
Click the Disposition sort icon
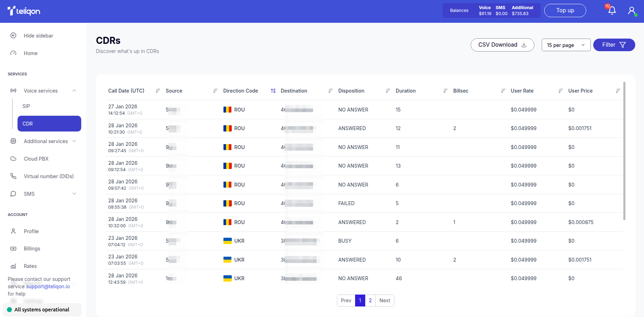tap(388, 91)
